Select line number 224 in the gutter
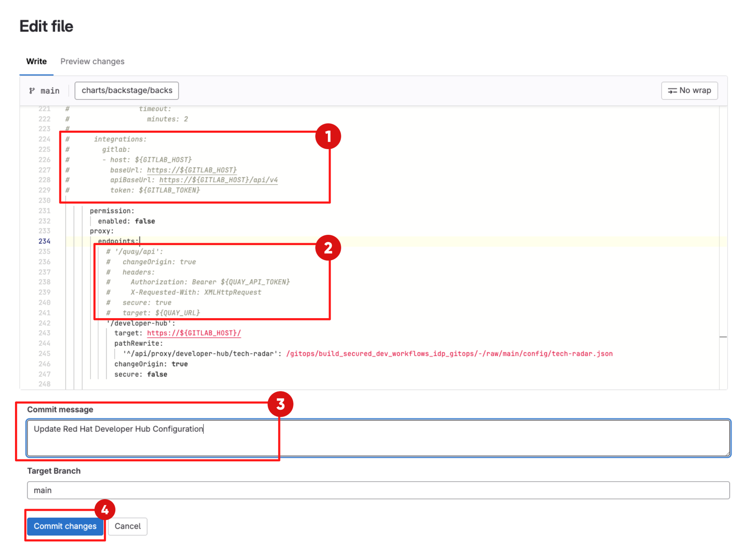This screenshot has width=756, height=551. tap(44, 139)
